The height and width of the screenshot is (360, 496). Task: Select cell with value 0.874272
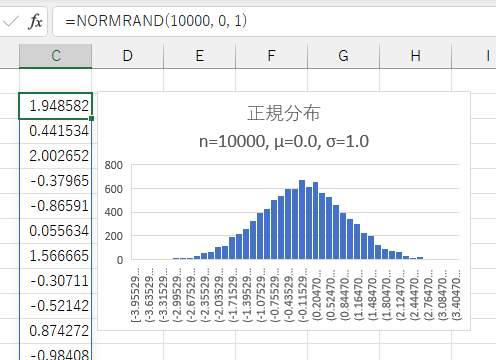coord(56,331)
